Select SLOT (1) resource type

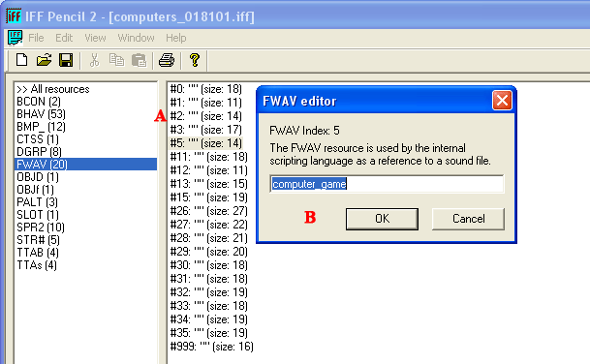coord(86,215)
